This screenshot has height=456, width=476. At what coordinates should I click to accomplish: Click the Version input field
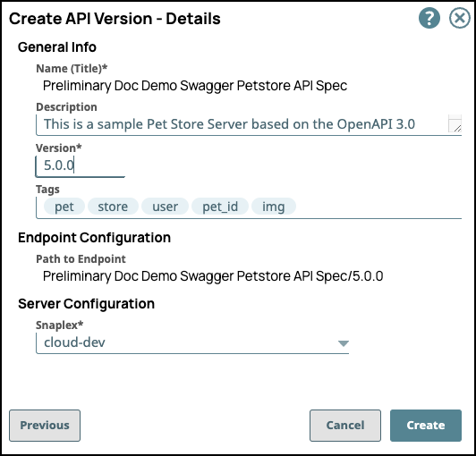click(81, 166)
